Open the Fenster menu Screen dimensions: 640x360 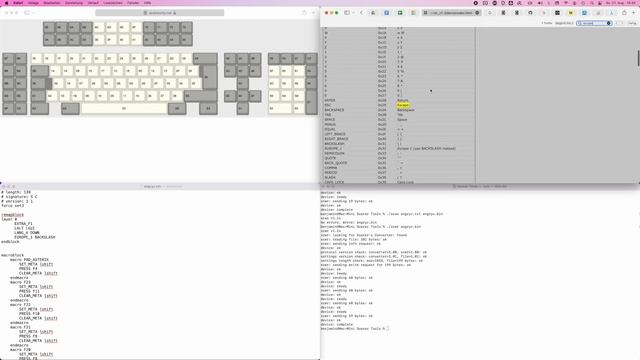coord(133,3)
